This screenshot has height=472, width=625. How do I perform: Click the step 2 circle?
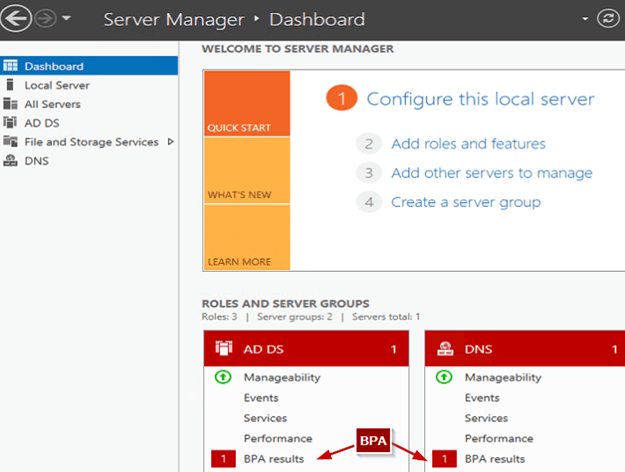coord(369,144)
